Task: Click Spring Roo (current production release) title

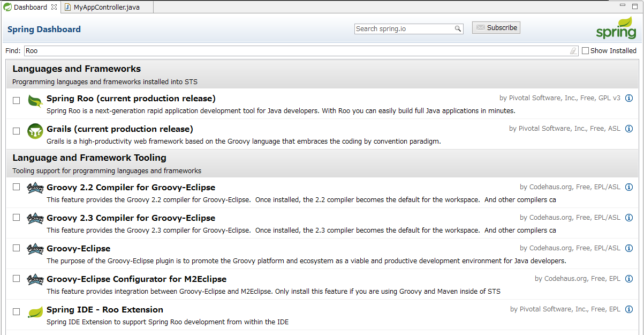Action: (131, 99)
